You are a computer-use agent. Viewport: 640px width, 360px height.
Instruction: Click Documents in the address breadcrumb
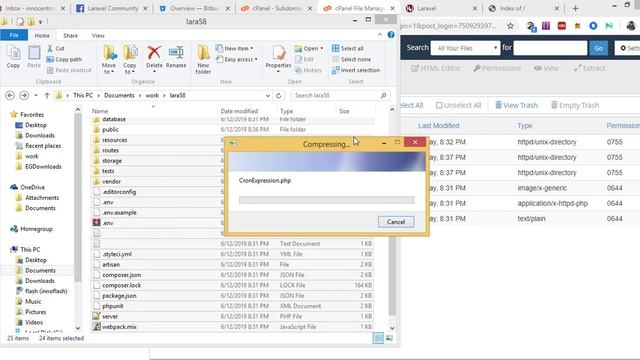119,96
